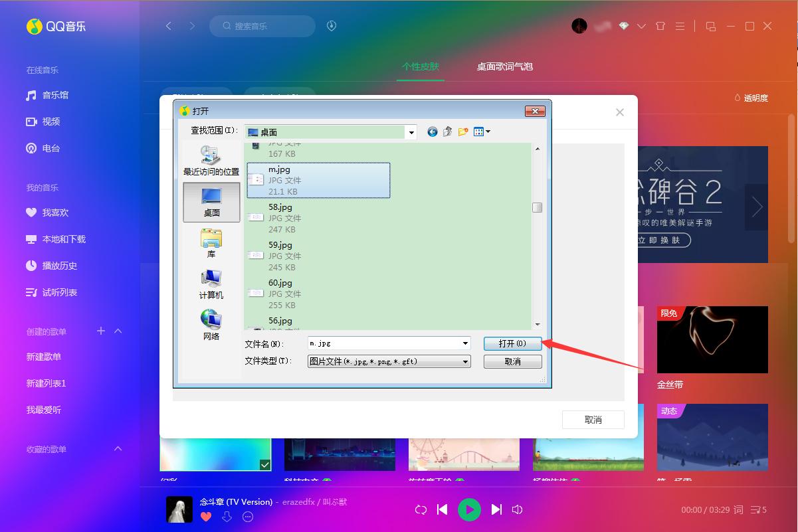The image size is (798, 532).
Task: Play the current song
Action: click(x=469, y=509)
